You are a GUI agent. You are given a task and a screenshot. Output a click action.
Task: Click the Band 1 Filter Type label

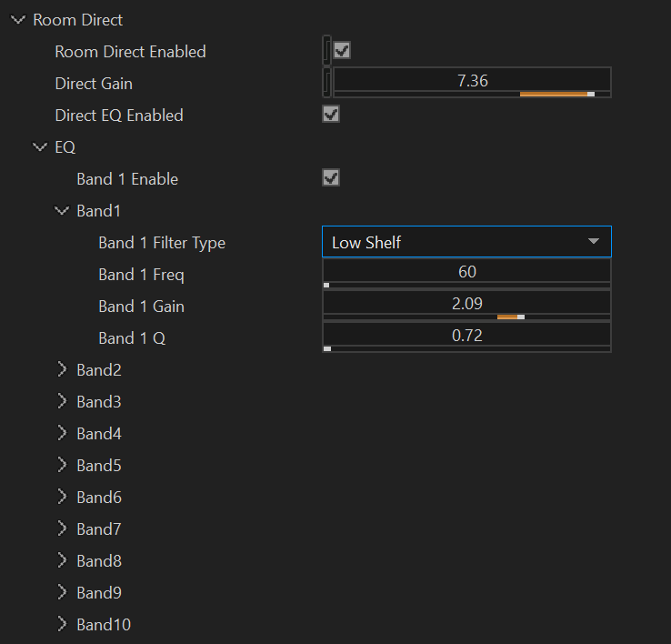[162, 243]
